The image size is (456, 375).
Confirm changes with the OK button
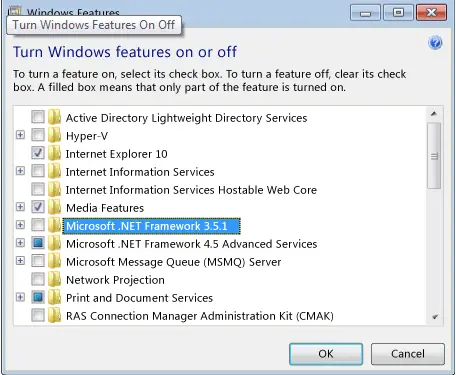326,354
